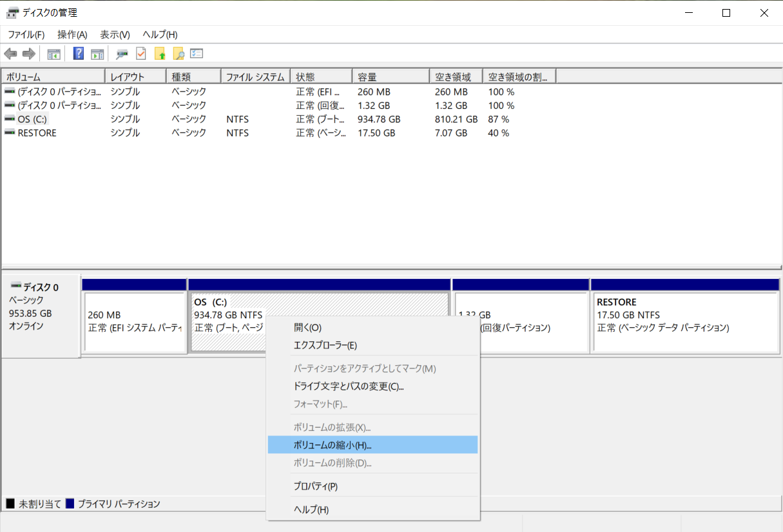The image size is (783, 532).
Task: Click the 810.21 GB free space cell
Action: tap(456, 119)
